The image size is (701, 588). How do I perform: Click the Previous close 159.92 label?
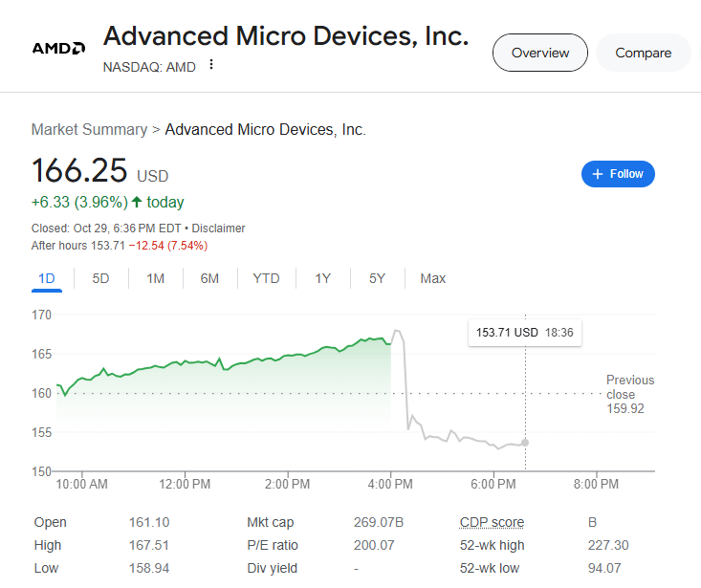tap(630, 394)
